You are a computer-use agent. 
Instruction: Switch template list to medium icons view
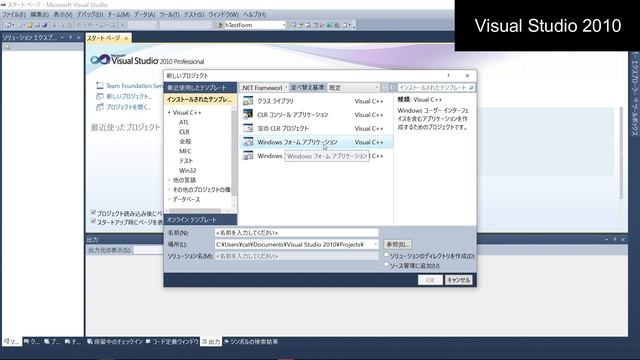pos(393,87)
